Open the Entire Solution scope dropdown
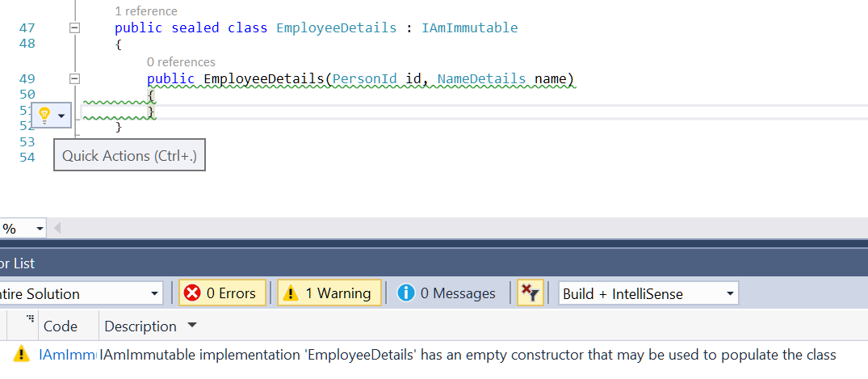 click(81, 293)
